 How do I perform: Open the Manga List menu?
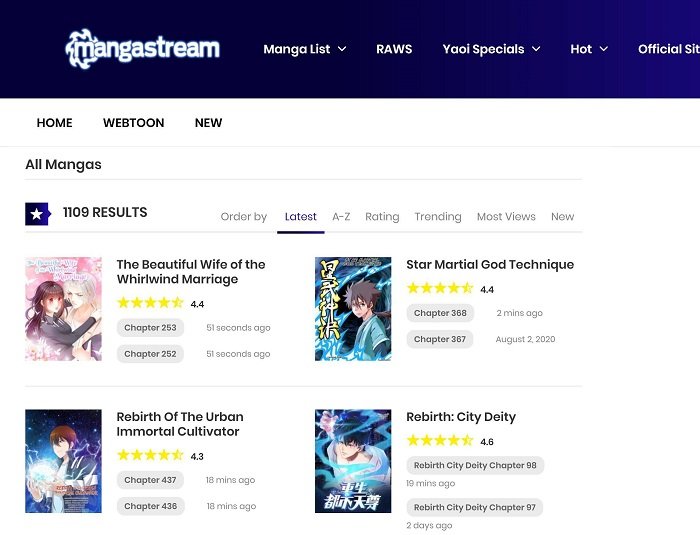[296, 49]
